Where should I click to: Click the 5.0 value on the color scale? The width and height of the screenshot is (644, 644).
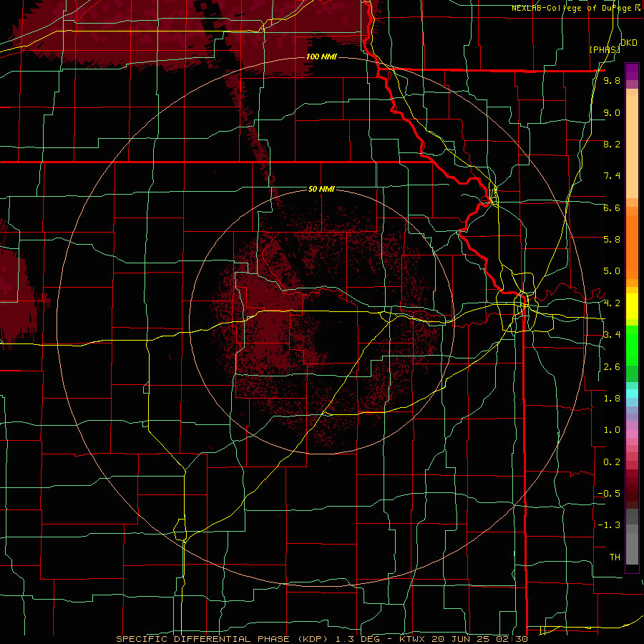(612, 271)
